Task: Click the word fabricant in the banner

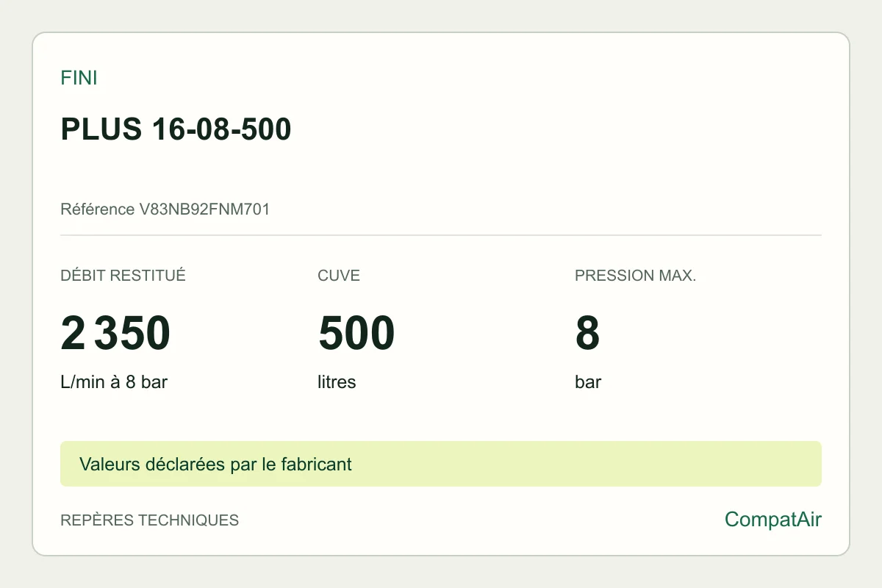Action: click(x=318, y=465)
